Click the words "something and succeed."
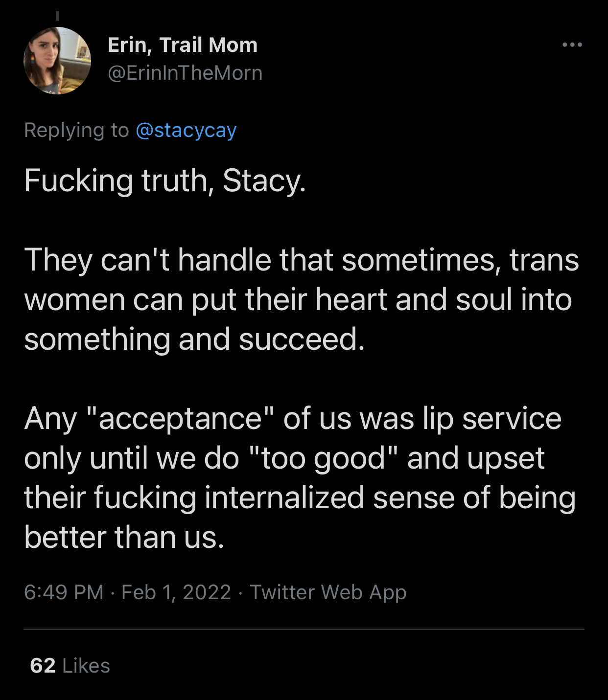This screenshot has height=700, width=608. click(194, 339)
